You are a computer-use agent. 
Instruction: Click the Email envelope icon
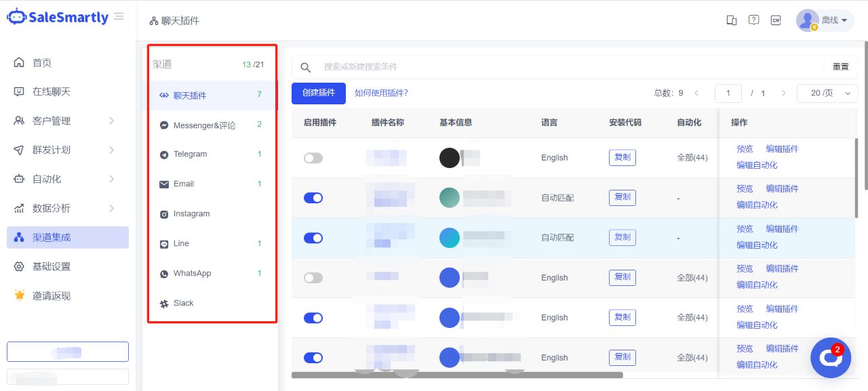[164, 184]
